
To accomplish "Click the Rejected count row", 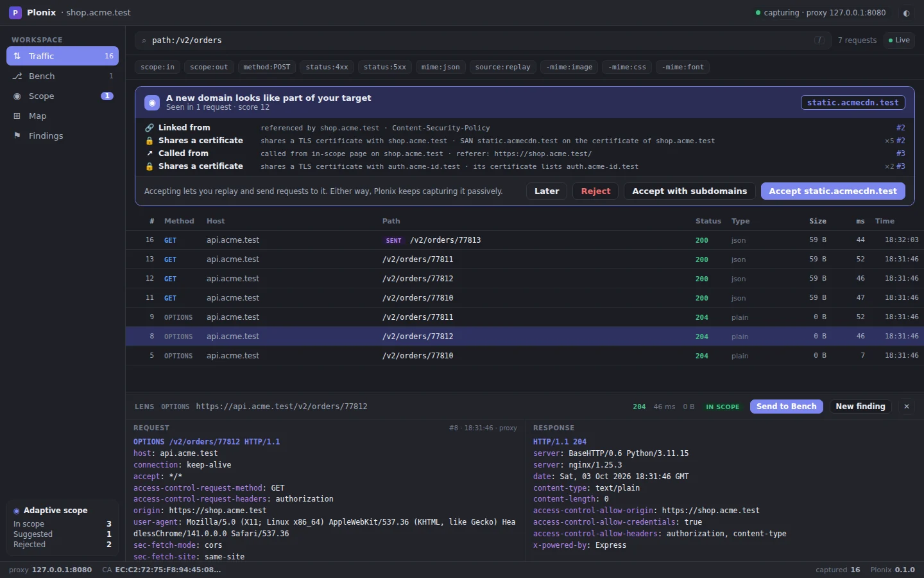I will click(62, 545).
